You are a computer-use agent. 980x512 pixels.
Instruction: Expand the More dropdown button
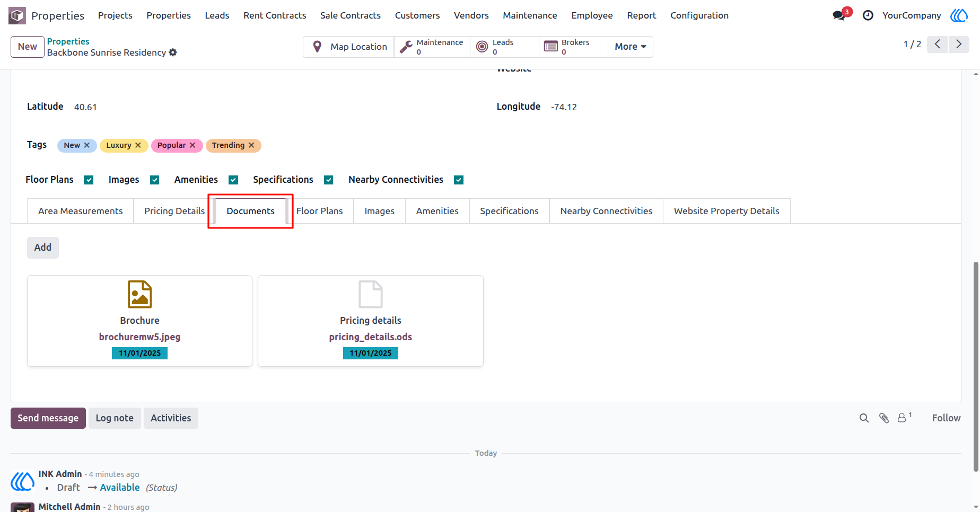(x=630, y=47)
